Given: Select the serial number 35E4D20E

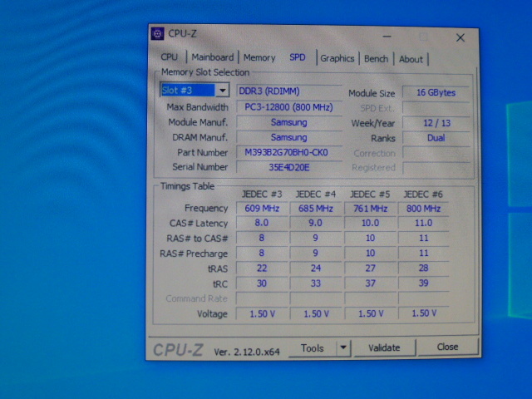Looking at the screenshot, I should (x=288, y=167).
